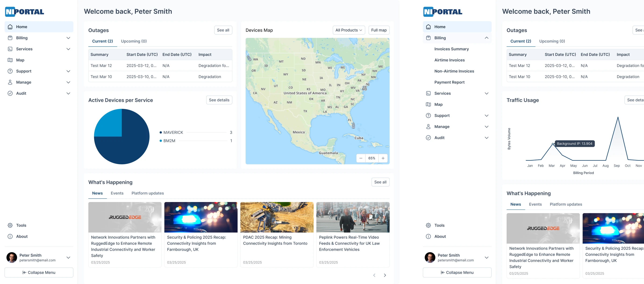Zoom out the Devices Map with minus

tap(361, 158)
